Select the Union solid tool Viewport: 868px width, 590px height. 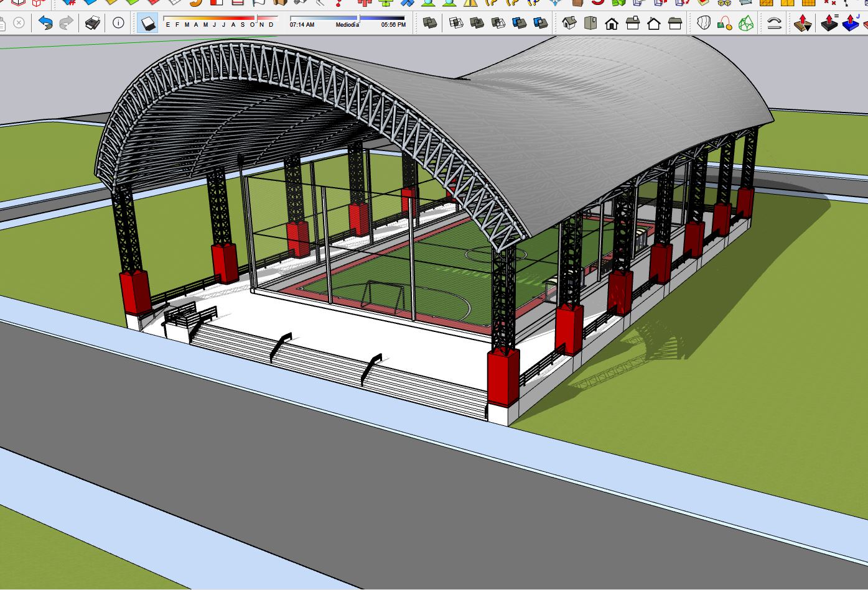[477, 24]
